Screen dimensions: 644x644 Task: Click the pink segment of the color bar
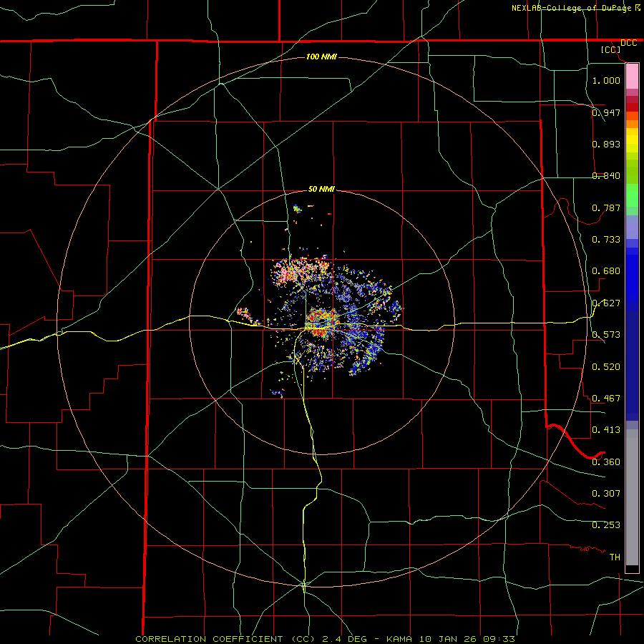click(x=632, y=77)
